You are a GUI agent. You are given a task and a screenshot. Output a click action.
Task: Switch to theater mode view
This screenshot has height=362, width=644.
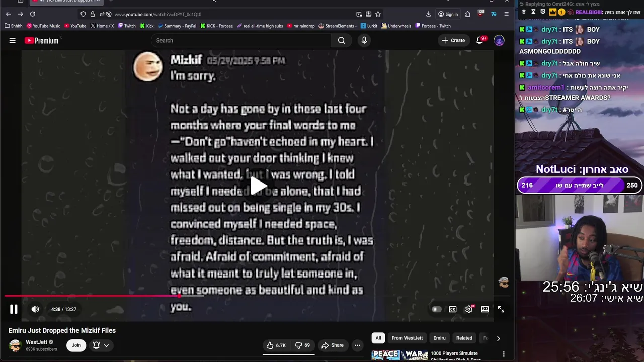[485, 309]
